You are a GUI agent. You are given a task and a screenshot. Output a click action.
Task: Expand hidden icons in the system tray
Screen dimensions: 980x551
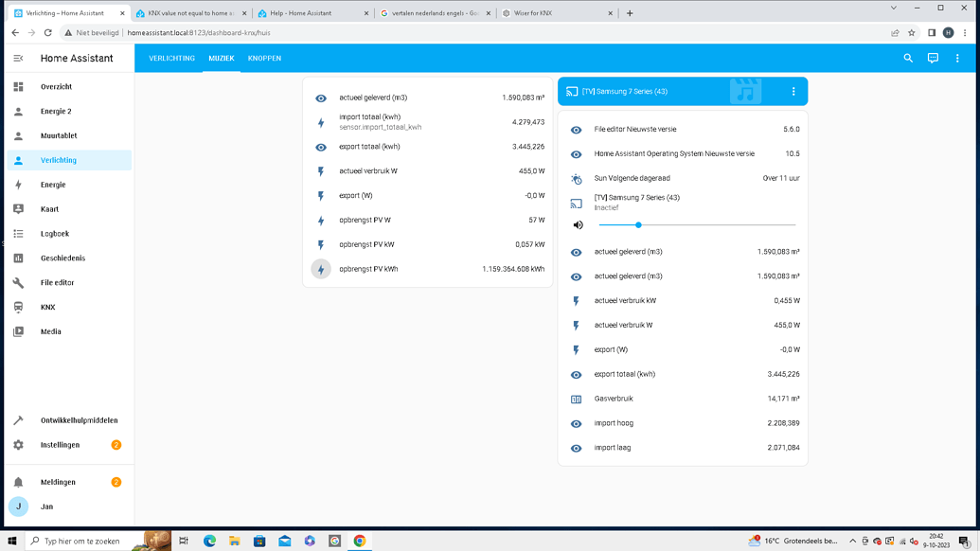coord(852,541)
